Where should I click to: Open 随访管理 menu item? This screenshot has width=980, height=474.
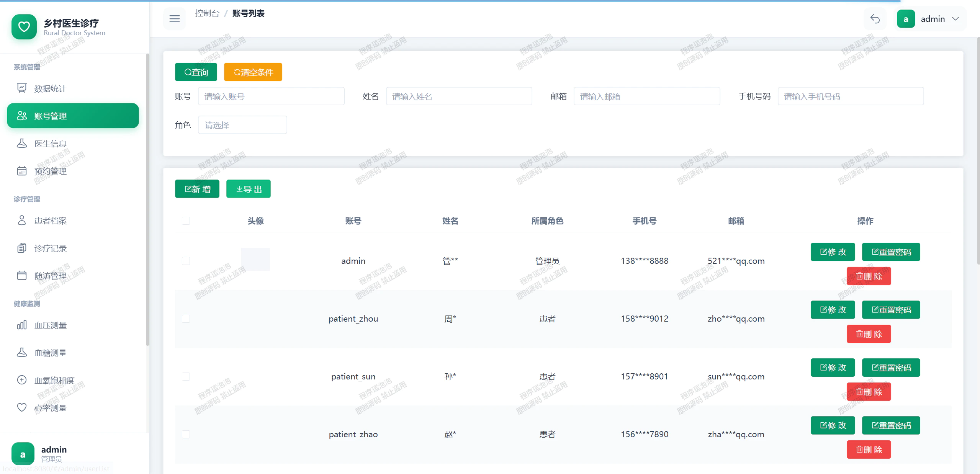pyautogui.click(x=73, y=276)
